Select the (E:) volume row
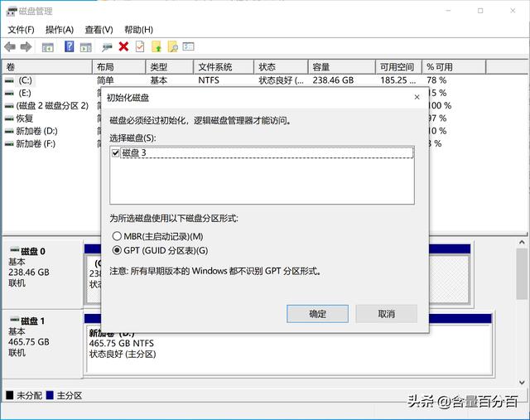The width and height of the screenshot is (530, 420). [25, 93]
